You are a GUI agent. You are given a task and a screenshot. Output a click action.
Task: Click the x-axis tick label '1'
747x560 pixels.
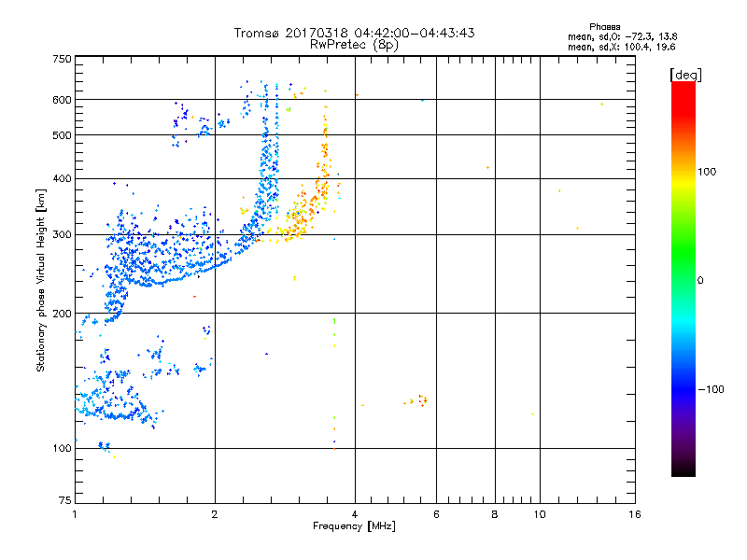[x=75, y=514]
